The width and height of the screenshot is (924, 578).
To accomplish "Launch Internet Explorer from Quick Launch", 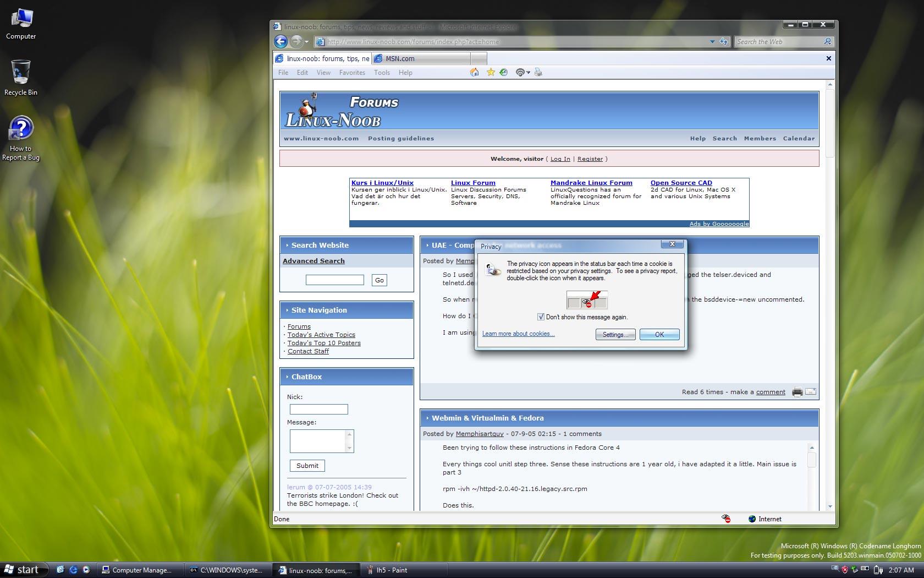I will tap(73, 570).
